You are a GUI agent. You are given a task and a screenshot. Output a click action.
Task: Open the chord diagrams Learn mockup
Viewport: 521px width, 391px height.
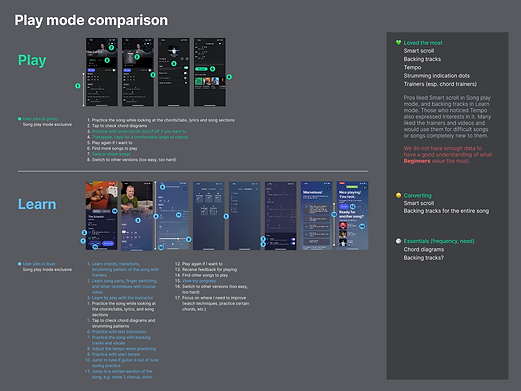coord(209,216)
